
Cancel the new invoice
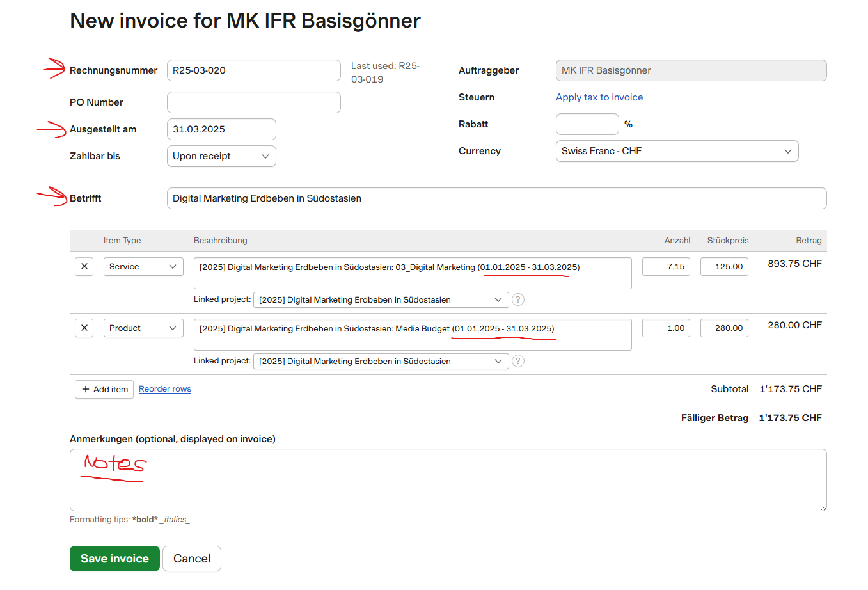click(192, 559)
